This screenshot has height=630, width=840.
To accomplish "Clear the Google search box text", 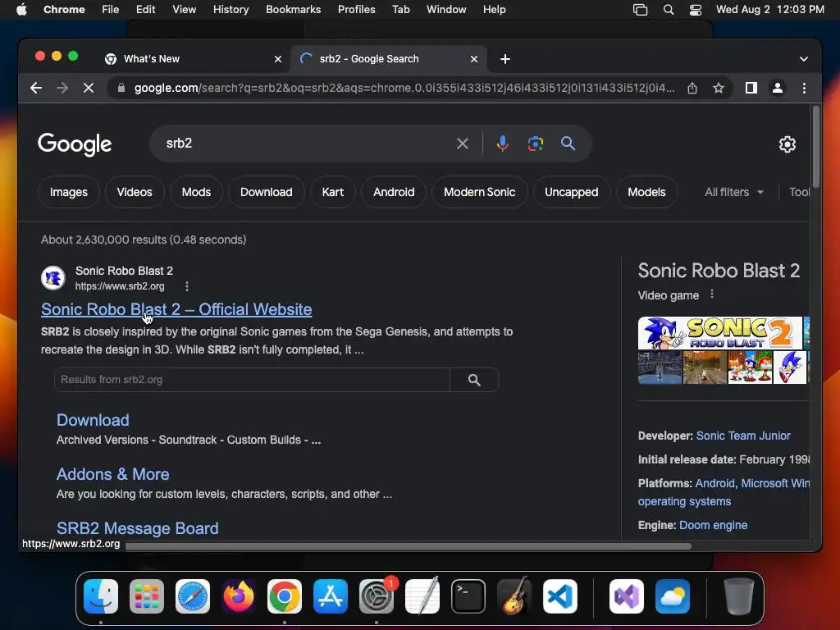I will tap(463, 144).
